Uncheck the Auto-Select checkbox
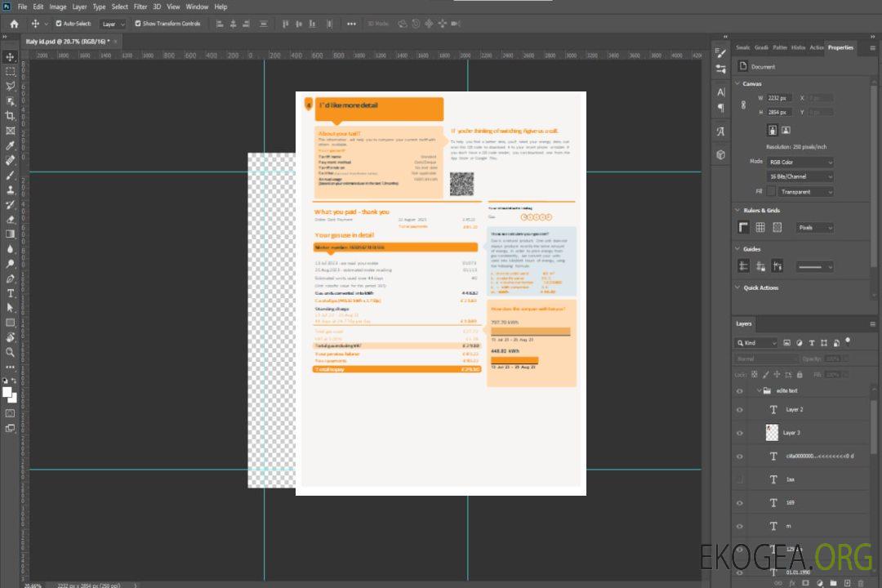Image resolution: width=882 pixels, height=588 pixels. [59, 24]
